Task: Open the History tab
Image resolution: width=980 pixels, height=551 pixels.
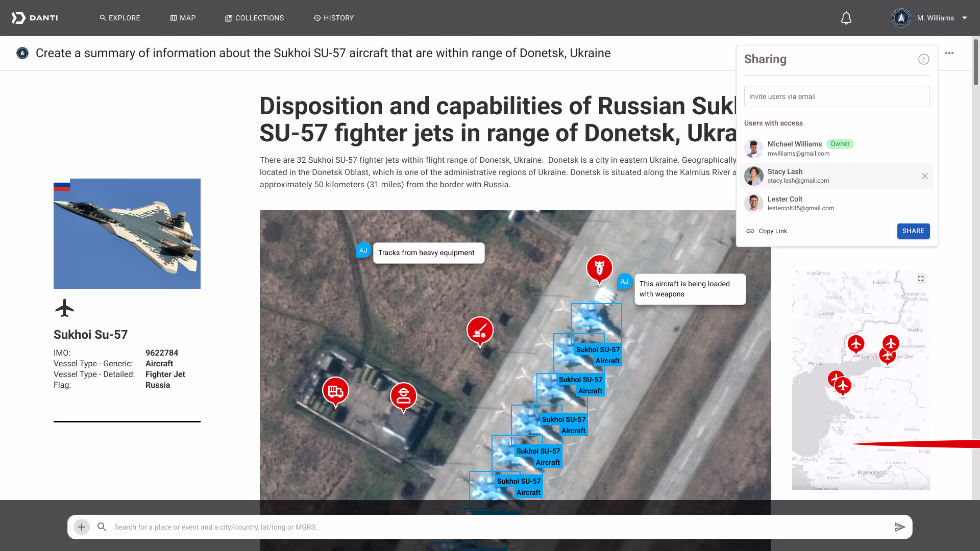Action: click(334, 18)
